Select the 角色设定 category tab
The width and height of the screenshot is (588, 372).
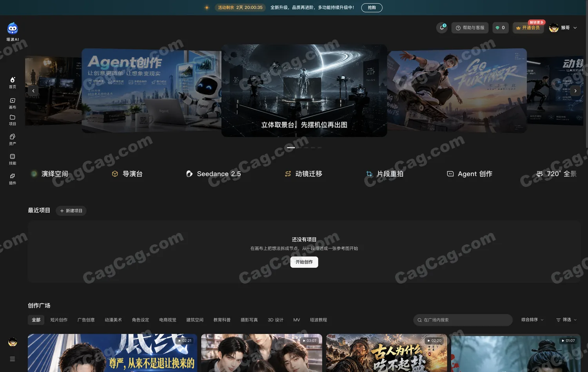tap(140, 320)
